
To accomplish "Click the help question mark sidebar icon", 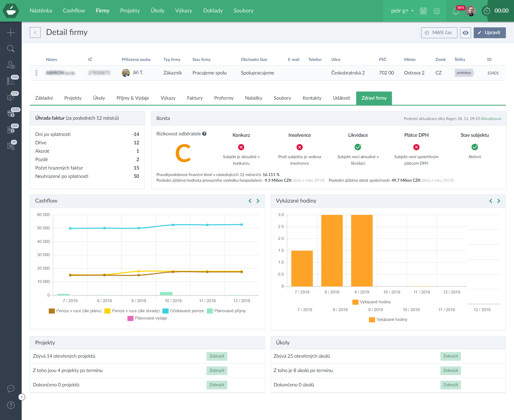I will [x=11, y=405].
